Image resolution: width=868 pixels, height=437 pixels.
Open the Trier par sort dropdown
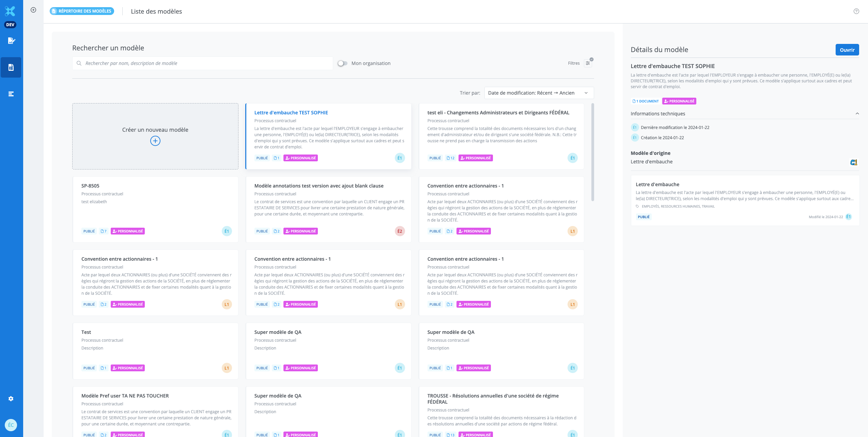coord(539,93)
